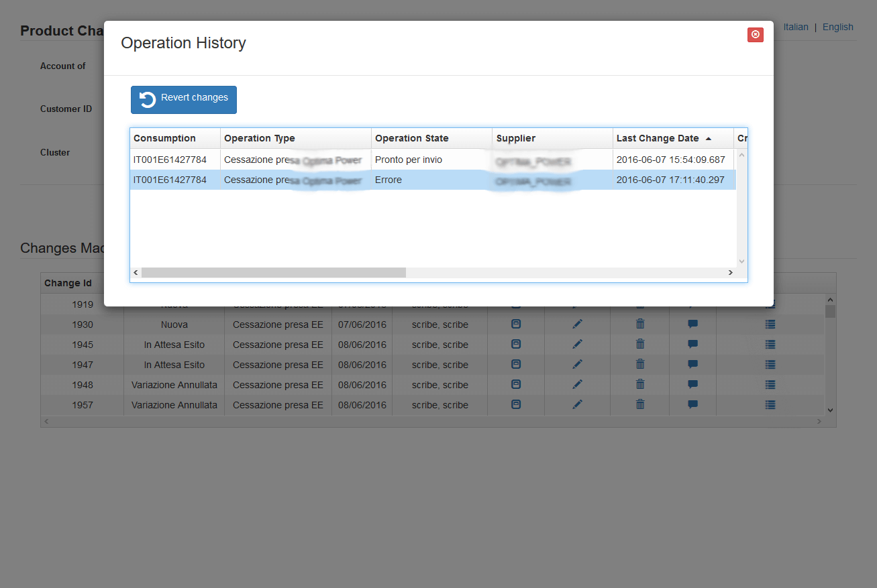Click Variazione Annullata in row 1948

click(x=174, y=385)
